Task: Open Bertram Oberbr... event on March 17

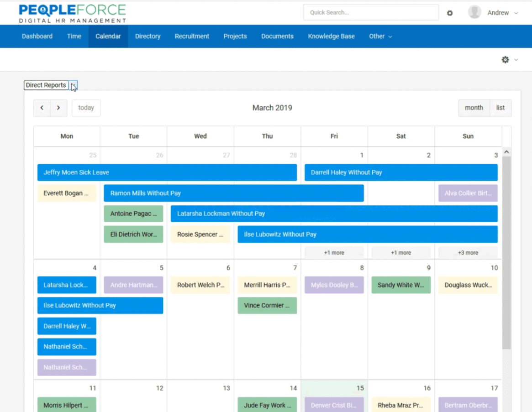Action: [468, 405]
